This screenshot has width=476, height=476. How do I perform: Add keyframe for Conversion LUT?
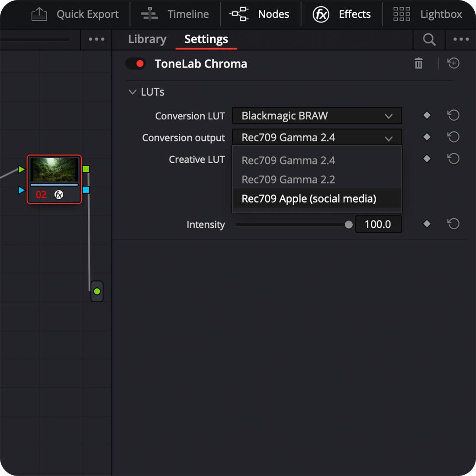427,115
